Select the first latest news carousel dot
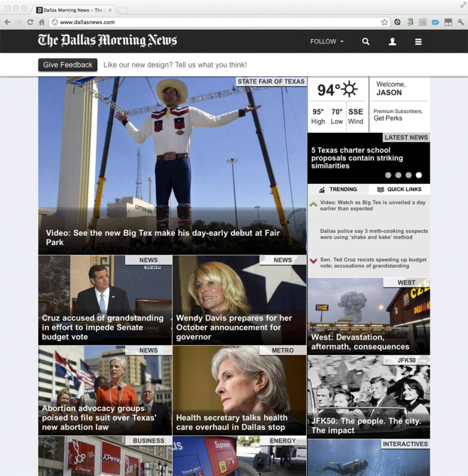This screenshot has width=468, height=476. point(388,175)
